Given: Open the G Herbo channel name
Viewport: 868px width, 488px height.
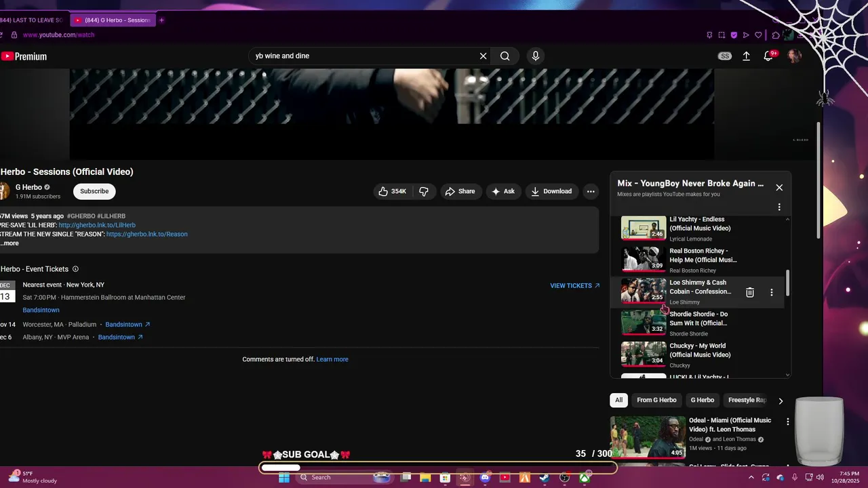Looking at the screenshot, I should click(28, 187).
